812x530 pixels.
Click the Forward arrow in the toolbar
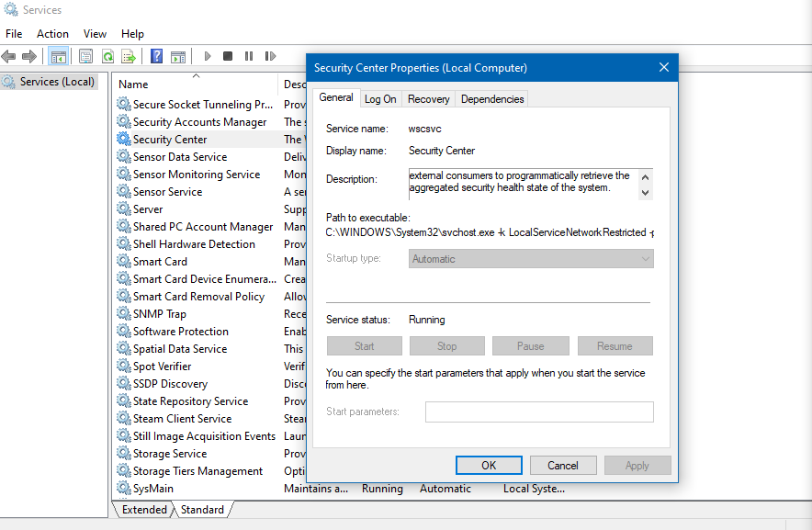(29, 56)
